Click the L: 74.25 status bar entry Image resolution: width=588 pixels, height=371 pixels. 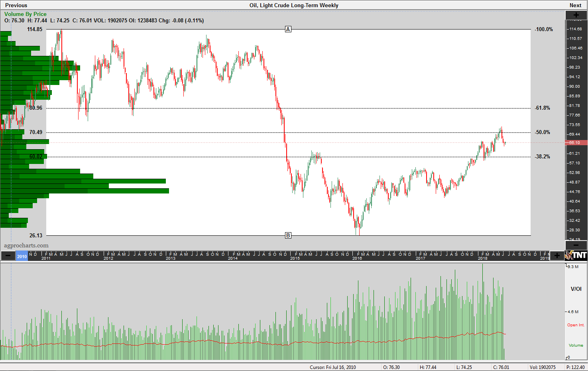464,367
